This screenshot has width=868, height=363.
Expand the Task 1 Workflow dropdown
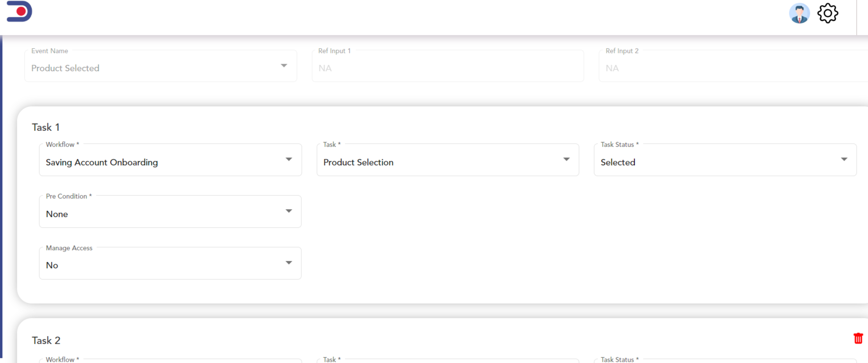[x=170, y=160]
